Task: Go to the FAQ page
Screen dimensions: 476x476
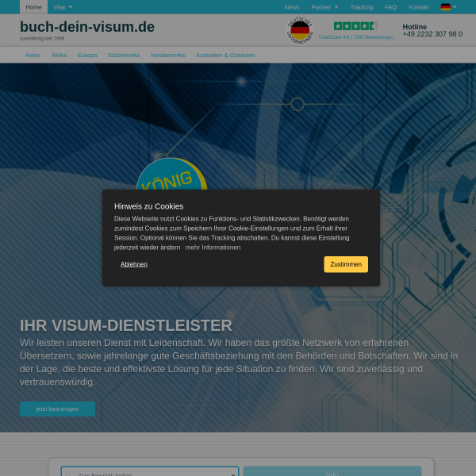Action: [x=390, y=7]
